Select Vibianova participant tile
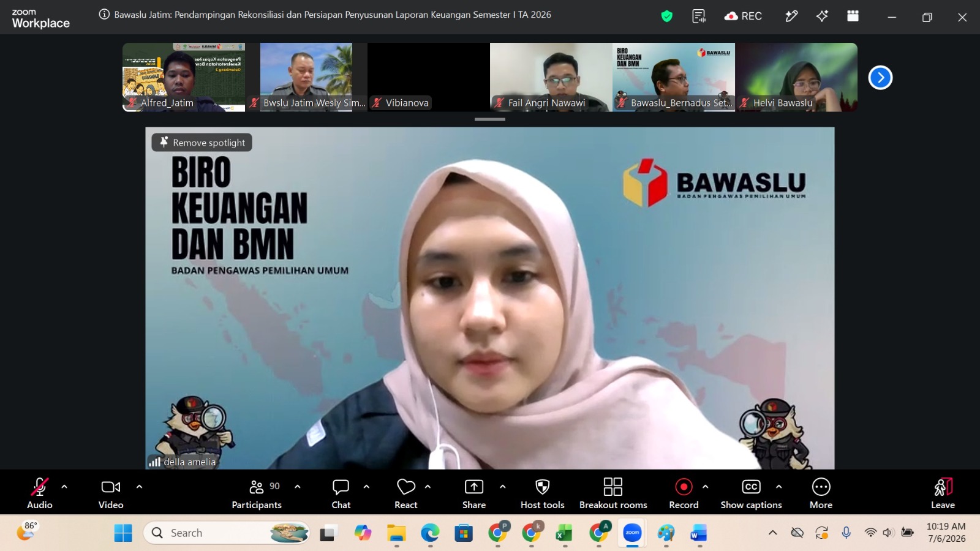This screenshot has height=551, width=980. (429, 77)
